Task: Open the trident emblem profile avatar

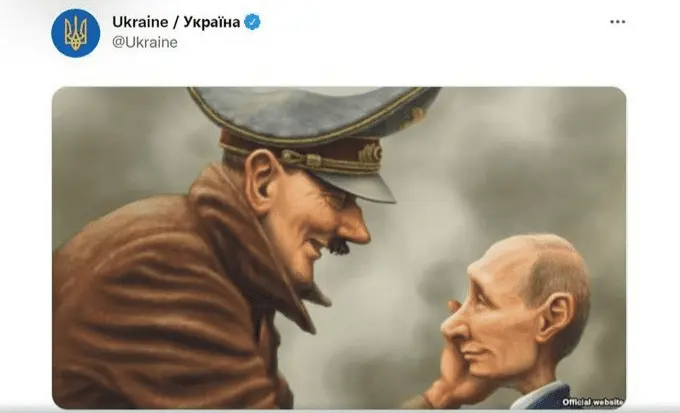Action: coord(75,33)
